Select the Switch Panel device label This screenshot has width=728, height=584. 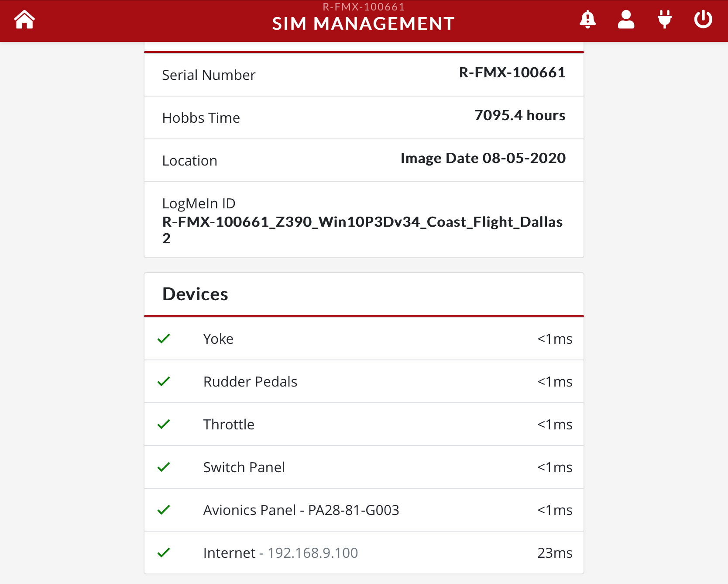tap(244, 467)
